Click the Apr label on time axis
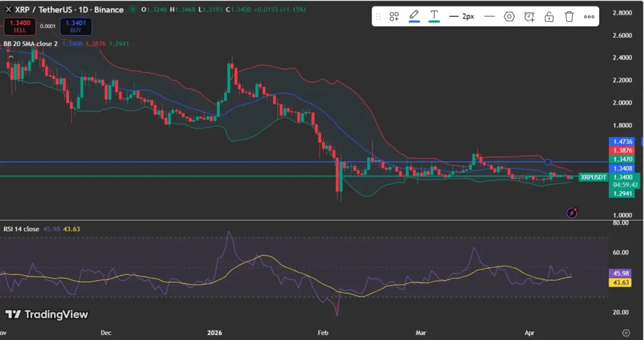Viewport: 644px width, 340px height. coord(530,332)
